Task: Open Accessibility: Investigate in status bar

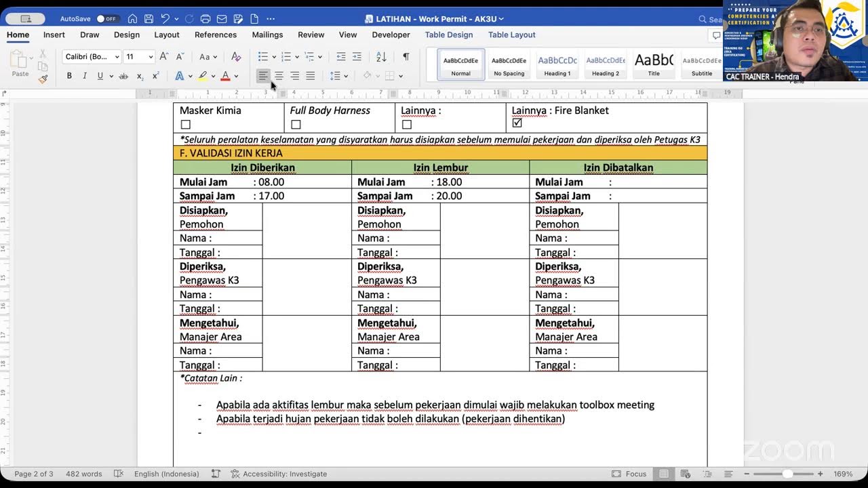Action: coord(279,474)
